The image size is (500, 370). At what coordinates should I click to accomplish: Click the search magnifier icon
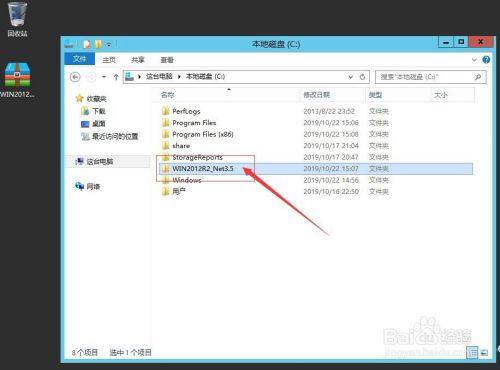(478, 77)
